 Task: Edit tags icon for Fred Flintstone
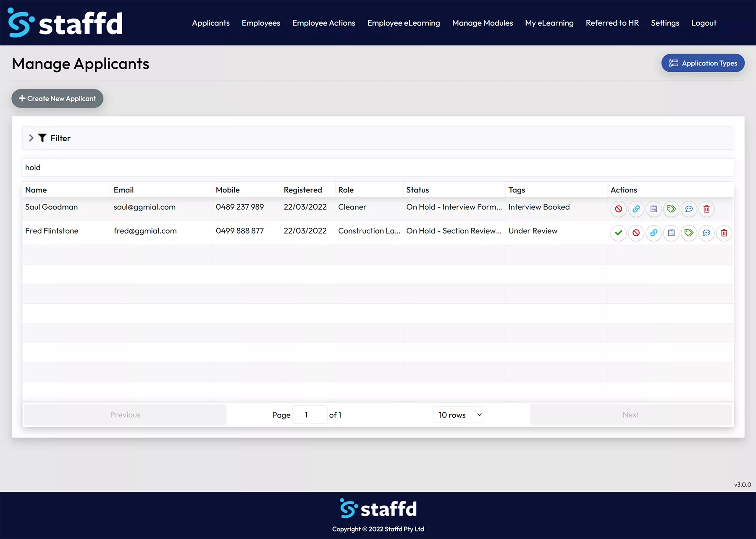[x=689, y=233]
